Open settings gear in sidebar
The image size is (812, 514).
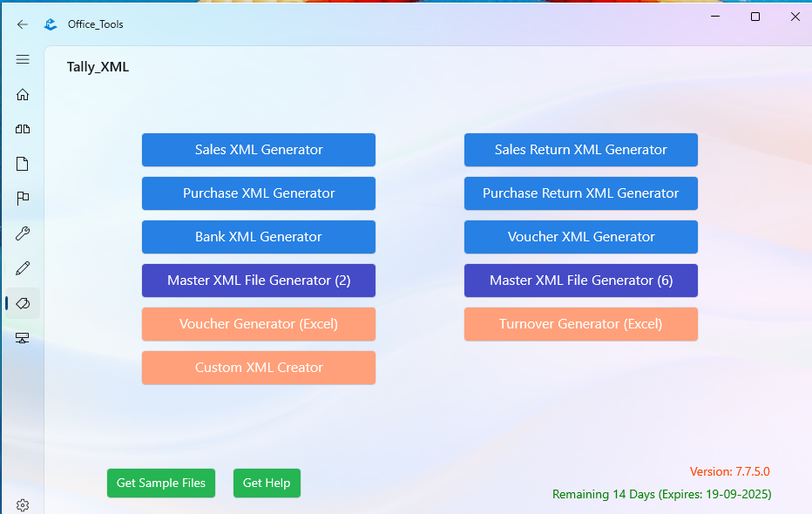[x=23, y=505]
